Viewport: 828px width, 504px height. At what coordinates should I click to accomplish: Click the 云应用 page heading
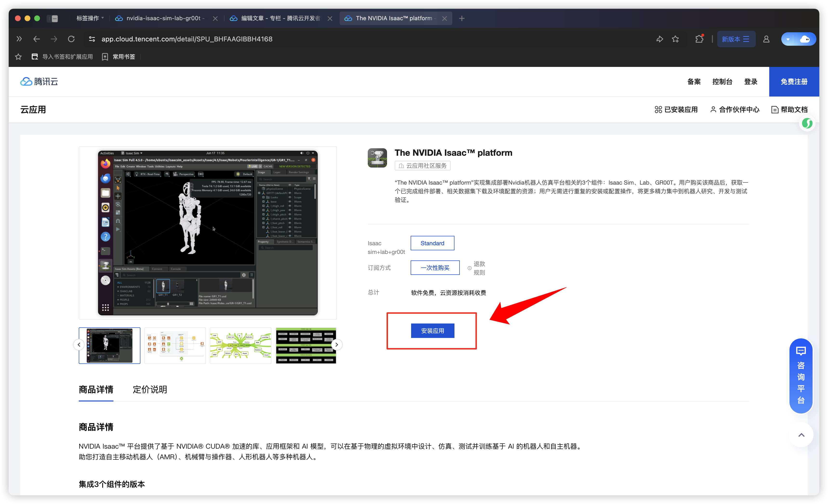click(33, 110)
